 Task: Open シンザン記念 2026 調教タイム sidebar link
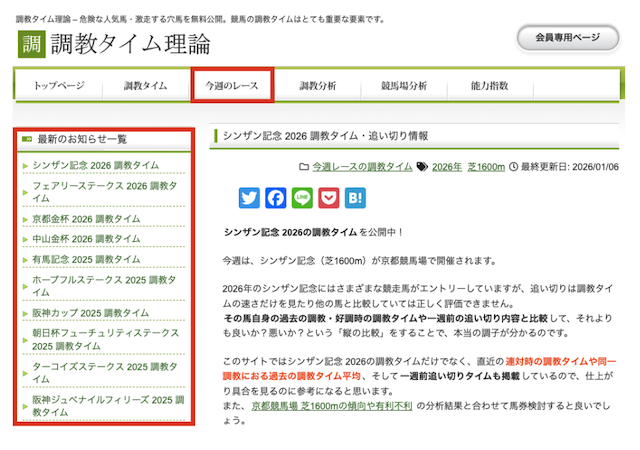tap(96, 165)
